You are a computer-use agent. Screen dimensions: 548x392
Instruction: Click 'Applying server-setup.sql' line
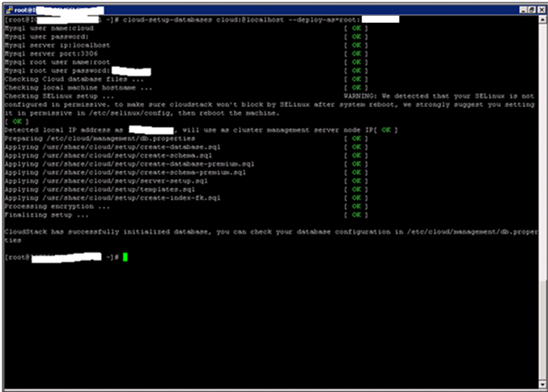click(106, 181)
